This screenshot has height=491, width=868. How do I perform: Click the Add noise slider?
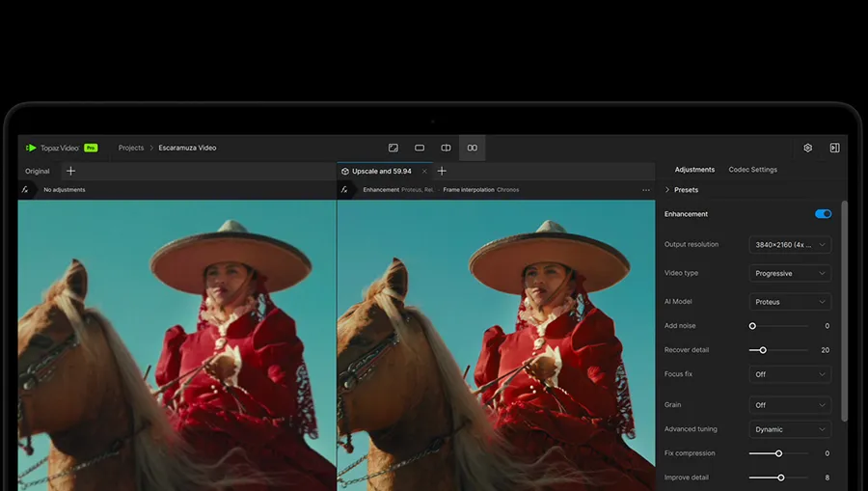778,326
